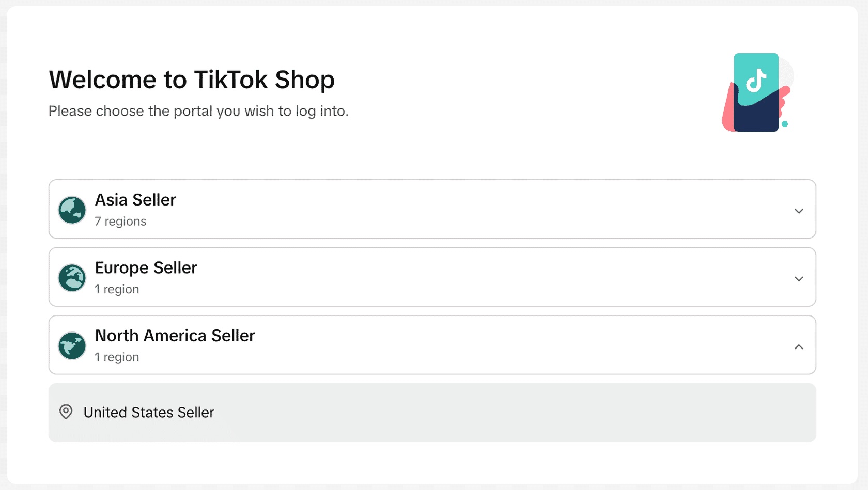Click the pink hand in the illustration

pos(728,111)
